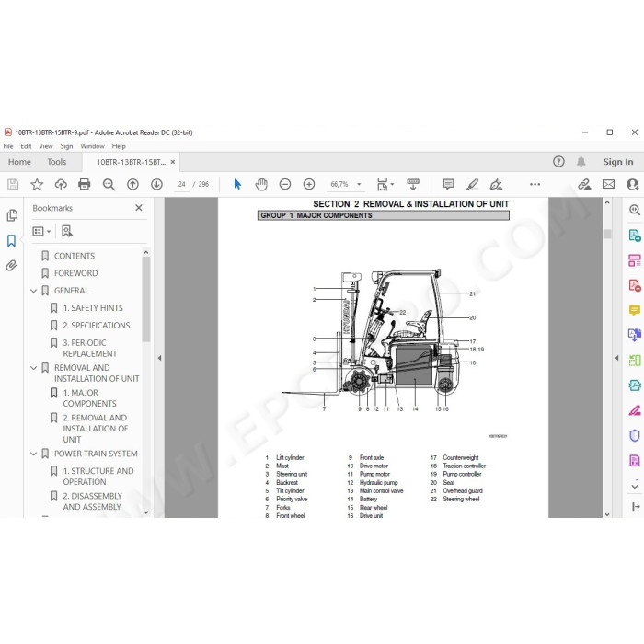Open the View menu
Viewport: 644px width, 644px height.
click(46, 146)
